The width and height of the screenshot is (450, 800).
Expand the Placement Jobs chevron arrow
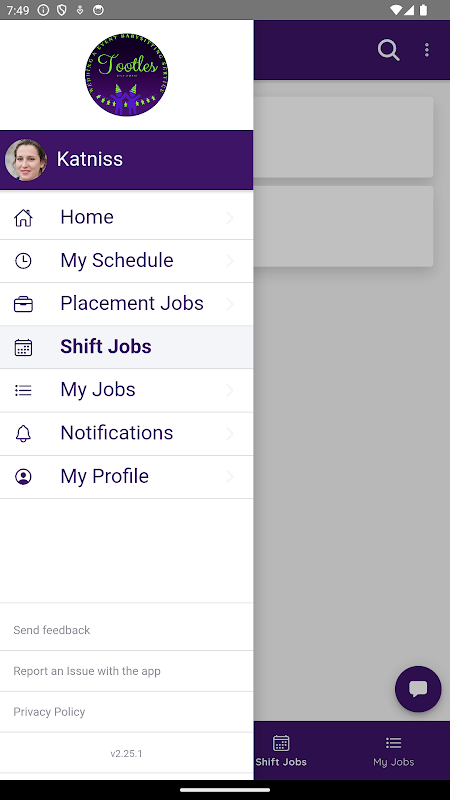click(x=230, y=304)
